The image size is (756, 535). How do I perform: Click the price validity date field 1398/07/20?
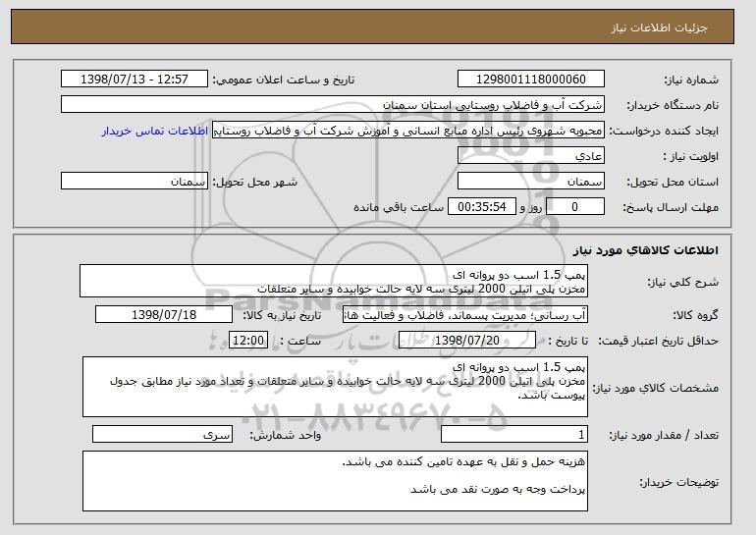[x=467, y=341]
